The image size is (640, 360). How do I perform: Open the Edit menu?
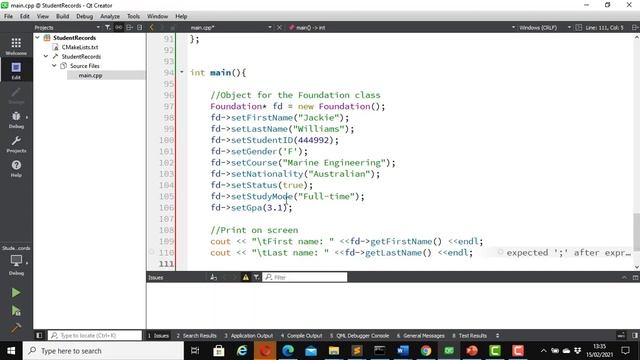[x=24, y=16]
